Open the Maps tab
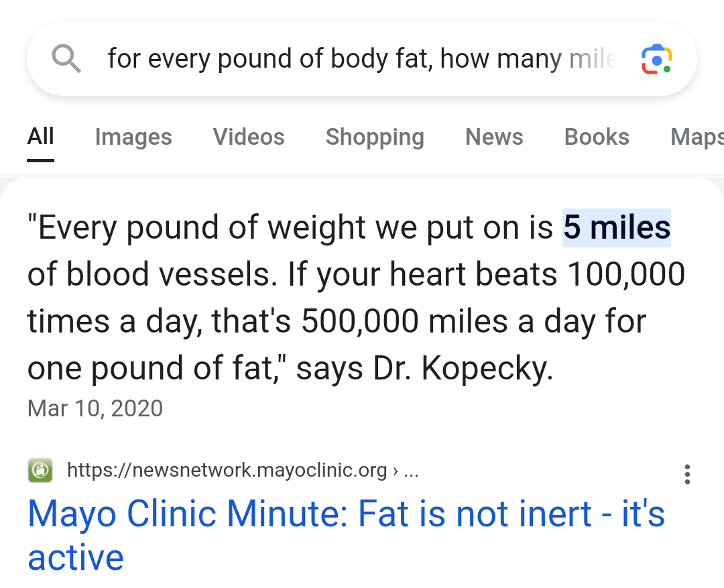Image resolution: width=724 pixels, height=588 pixels. click(x=697, y=137)
